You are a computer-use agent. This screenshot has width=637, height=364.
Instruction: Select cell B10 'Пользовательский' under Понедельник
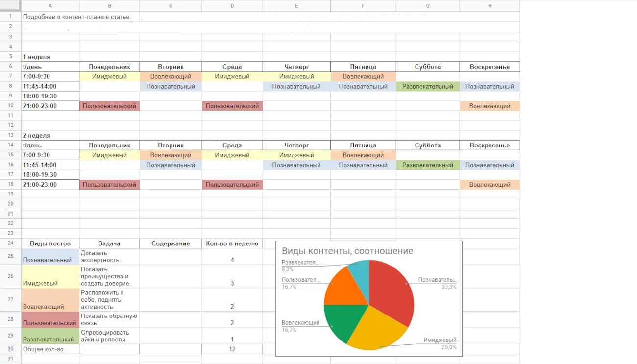(109, 106)
